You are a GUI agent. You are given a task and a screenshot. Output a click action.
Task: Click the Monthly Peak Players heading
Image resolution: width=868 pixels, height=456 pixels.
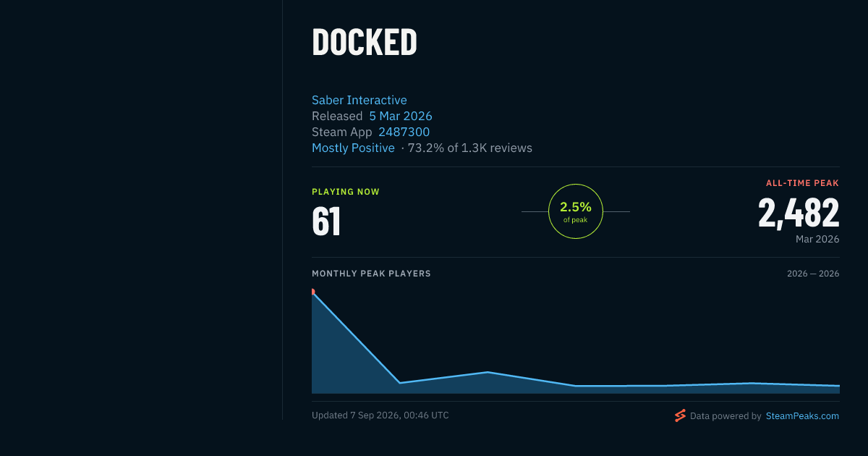371,274
